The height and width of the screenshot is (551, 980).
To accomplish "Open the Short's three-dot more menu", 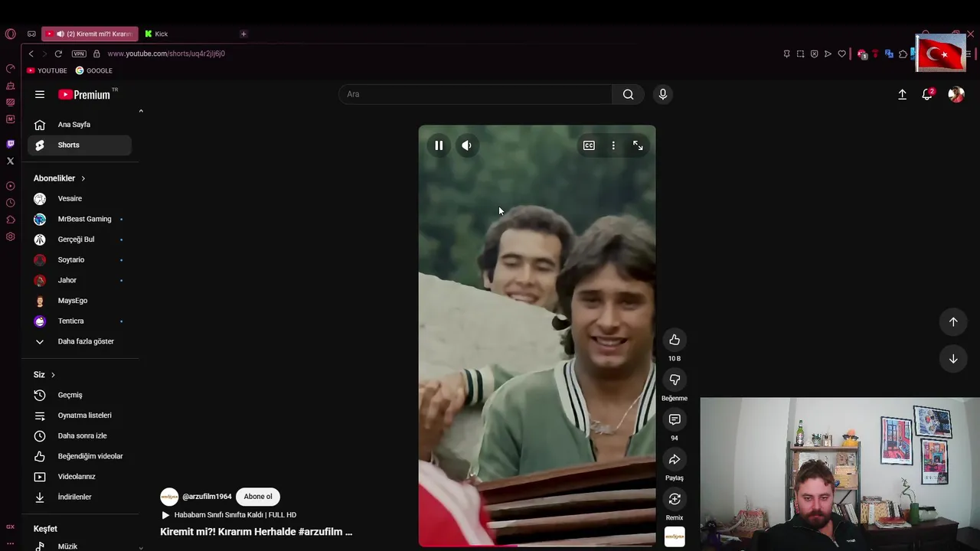I will tap(613, 145).
